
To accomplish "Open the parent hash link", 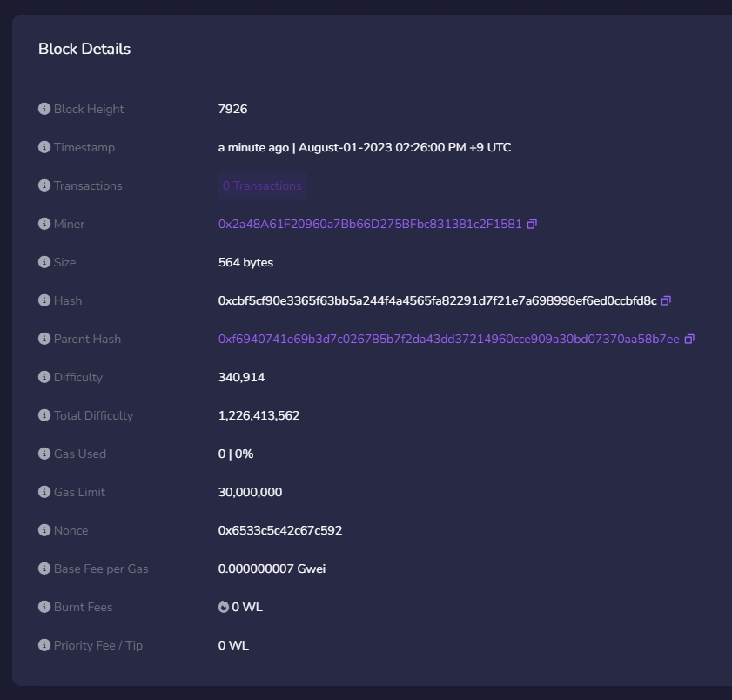I will click(x=448, y=339).
